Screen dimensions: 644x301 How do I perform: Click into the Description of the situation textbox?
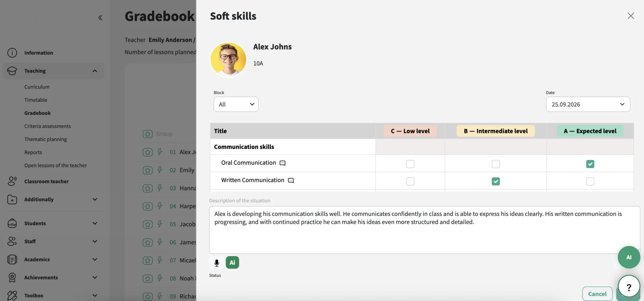click(x=424, y=230)
